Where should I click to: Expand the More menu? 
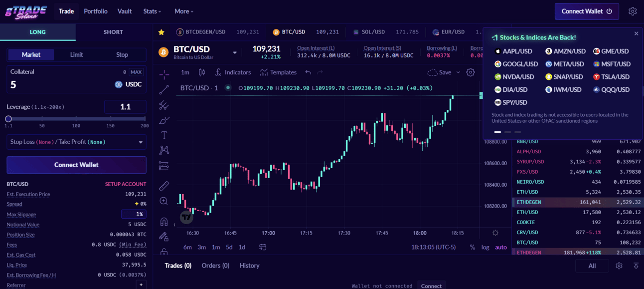184,11
